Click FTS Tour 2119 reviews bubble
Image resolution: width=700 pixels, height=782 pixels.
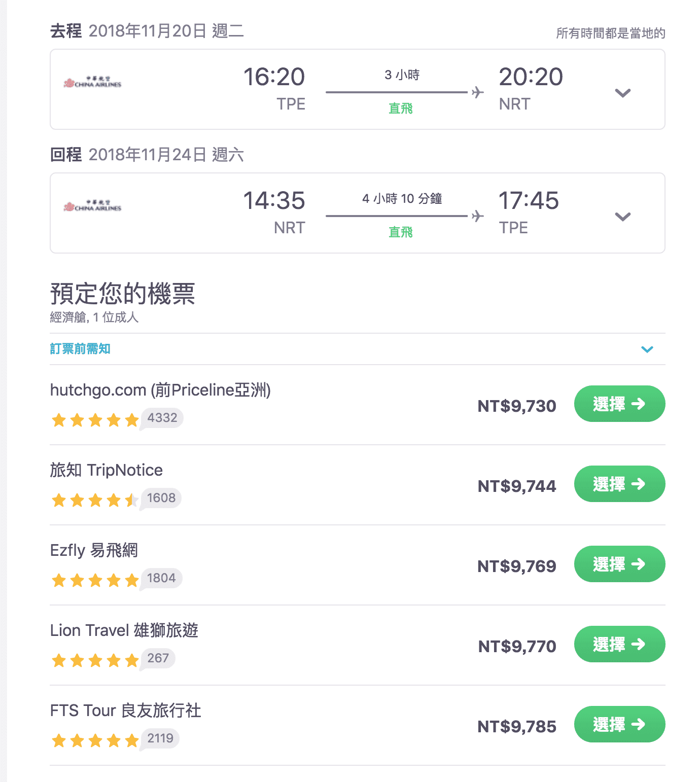160,738
